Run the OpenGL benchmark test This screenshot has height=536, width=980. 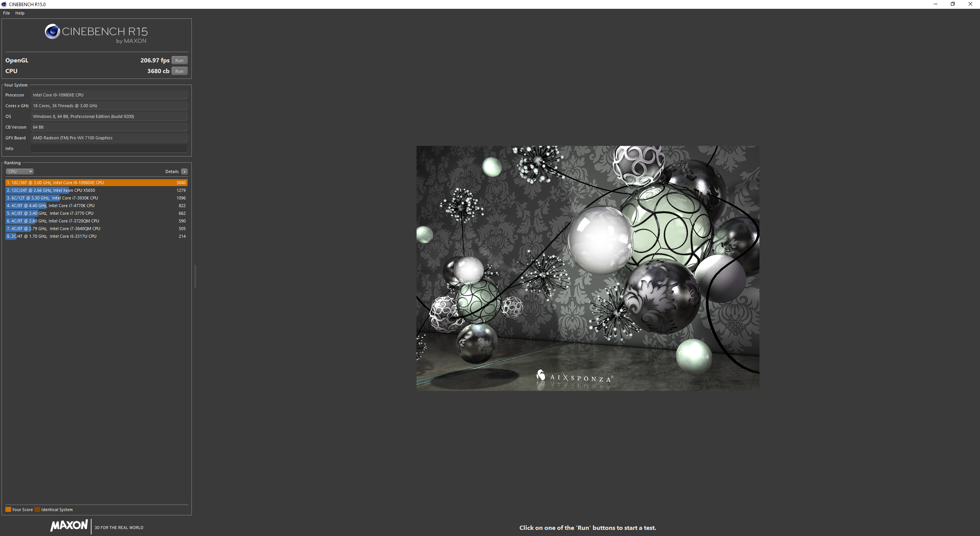(179, 60)
